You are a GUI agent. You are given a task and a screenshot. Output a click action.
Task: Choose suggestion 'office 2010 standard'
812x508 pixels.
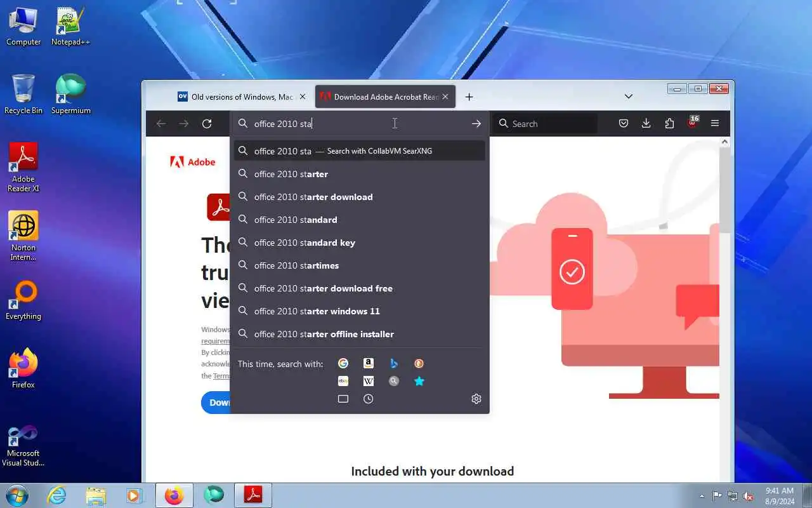click(x=360, y=220)
